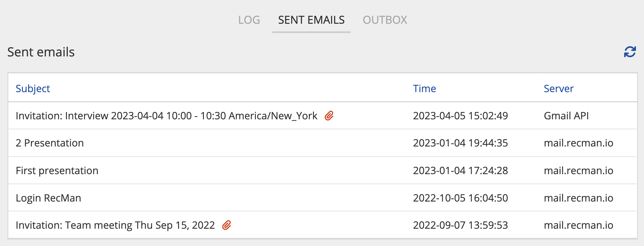Switch to the LOG tab
Viewport: 644px width, 246px height.
pyautogui.click(x=249, y=20)
